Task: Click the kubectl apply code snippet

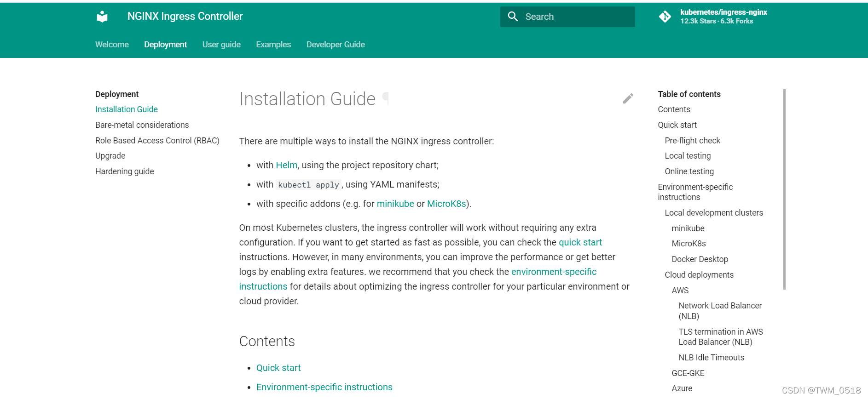Action: (x=308, y=185)
